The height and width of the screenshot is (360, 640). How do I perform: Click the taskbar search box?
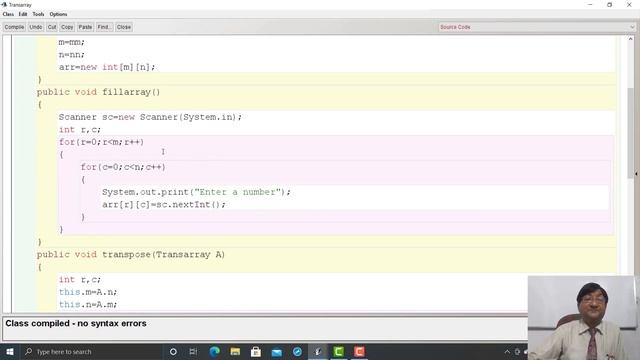click(x=91, y=351)
